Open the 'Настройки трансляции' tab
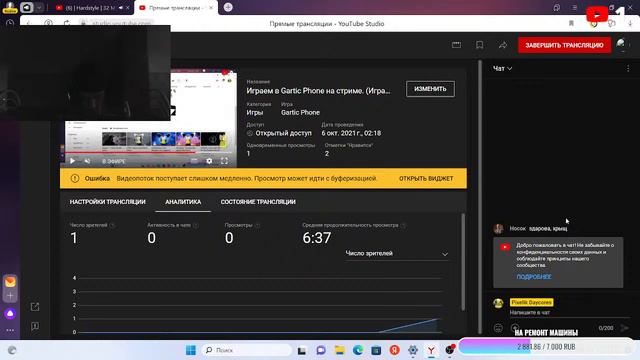This screenshot has height=360, width=640. pyautogui.click(x=107, y=202)
